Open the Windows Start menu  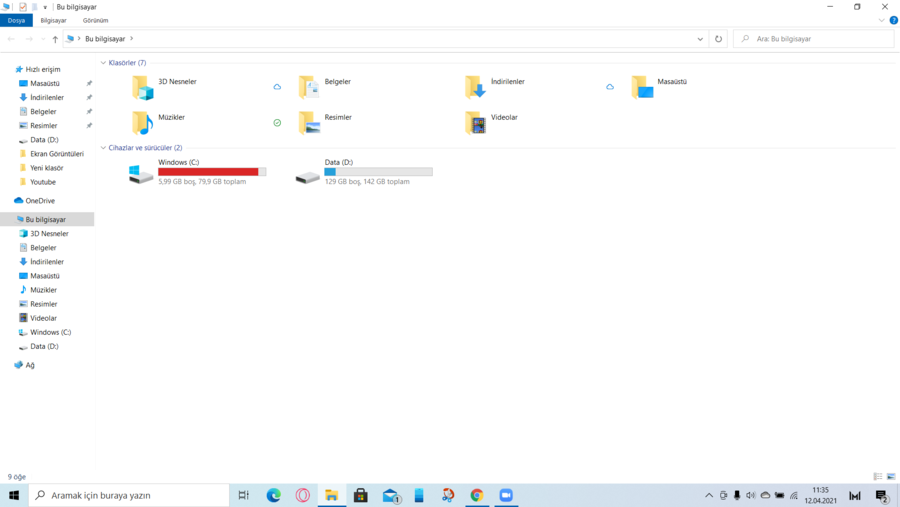coord(14,495)
